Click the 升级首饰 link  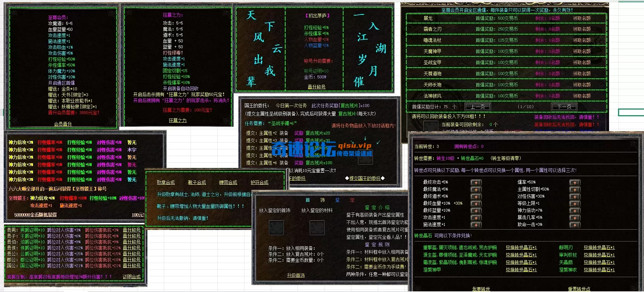tap(296, 275)
